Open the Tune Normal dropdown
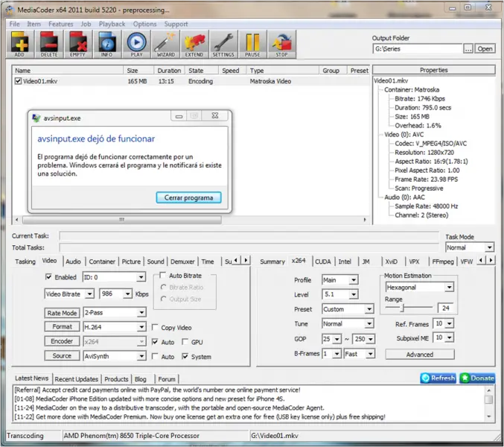The width and height of the screenshot is (504, 447). click(348, 323)
